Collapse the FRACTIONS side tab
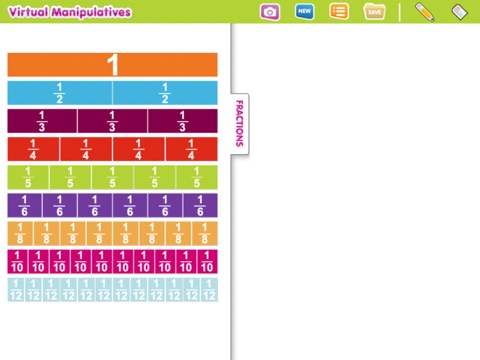 (x=240, y=124)
